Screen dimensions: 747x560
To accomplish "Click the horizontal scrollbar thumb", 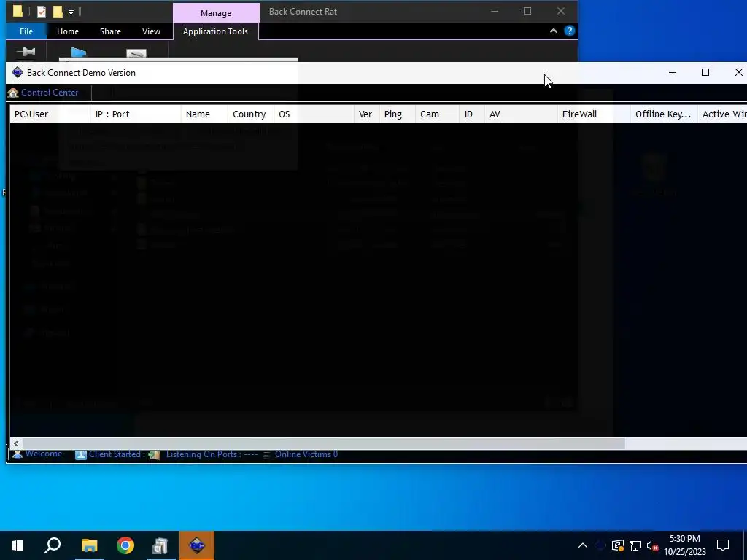I will point(323,443).
